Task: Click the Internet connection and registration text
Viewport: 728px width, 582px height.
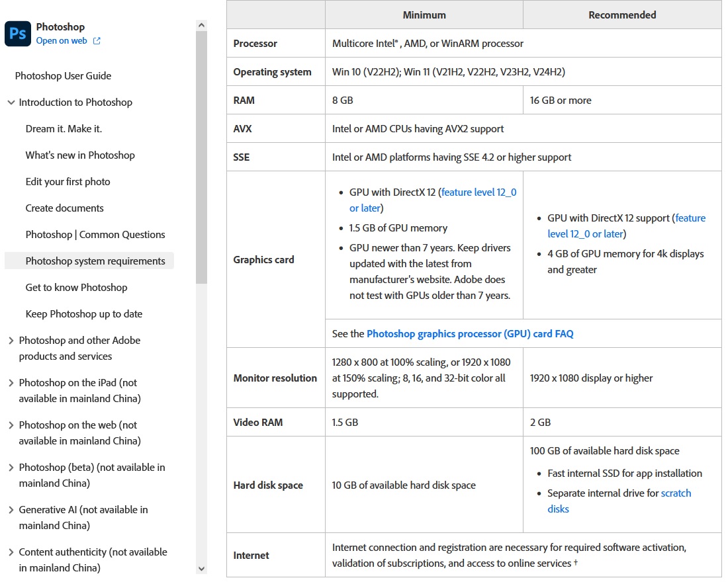Action: pos(509,556)
